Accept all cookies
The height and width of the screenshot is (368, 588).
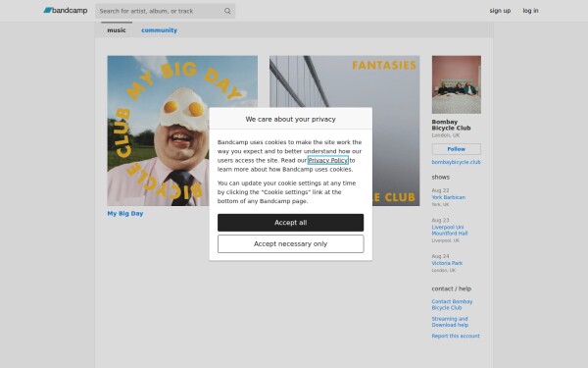click(290, 223)
